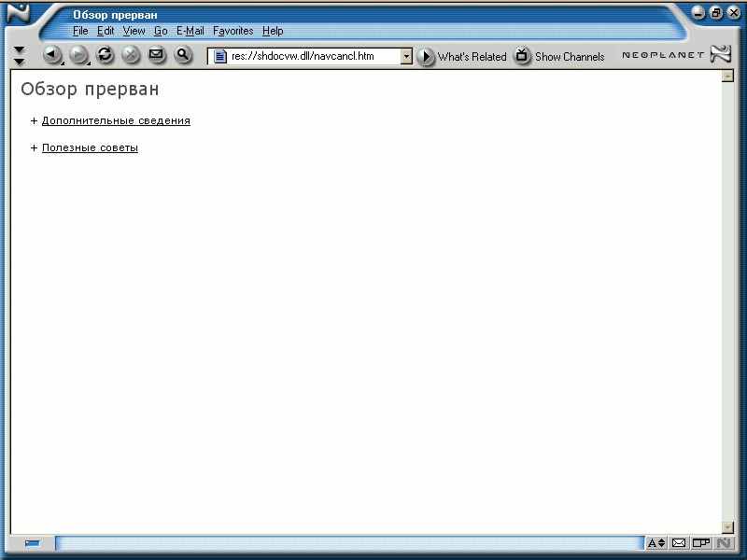Click the status bar progress area
This screenshot has height=560, width=747.
point(349,543)
